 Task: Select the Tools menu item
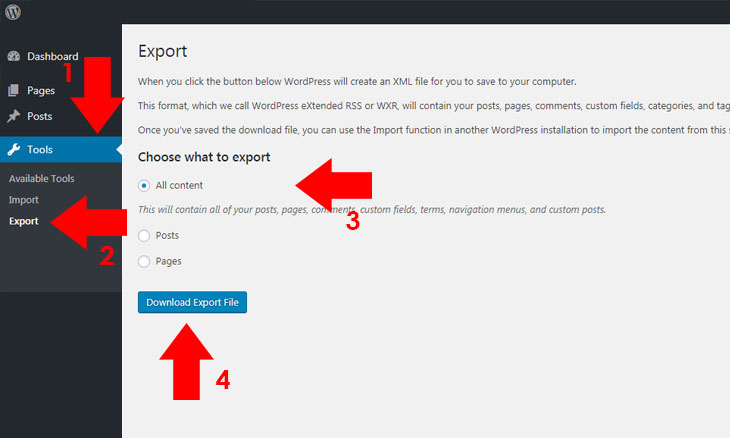[61, 149]
